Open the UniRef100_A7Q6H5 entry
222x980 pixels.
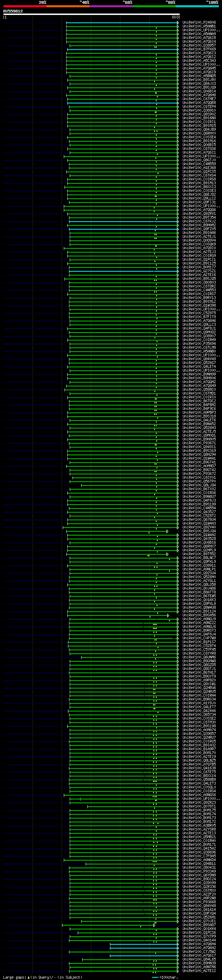[199, 68]
